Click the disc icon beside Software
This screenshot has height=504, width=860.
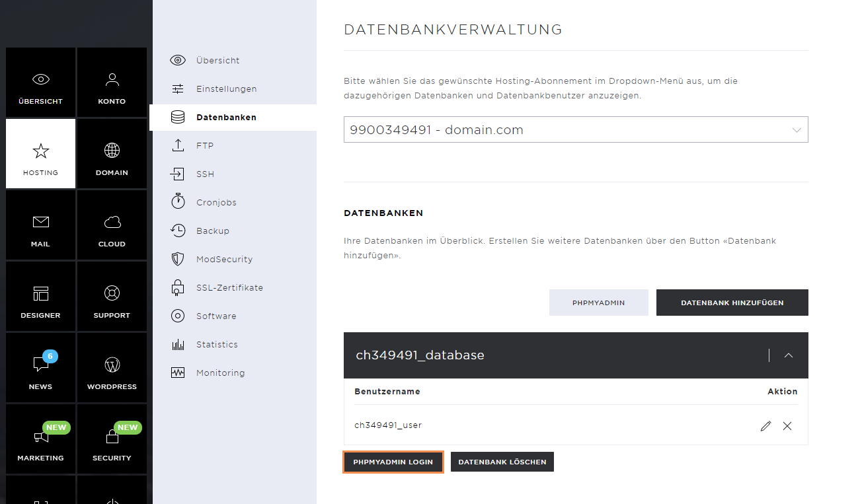point(178,316)
